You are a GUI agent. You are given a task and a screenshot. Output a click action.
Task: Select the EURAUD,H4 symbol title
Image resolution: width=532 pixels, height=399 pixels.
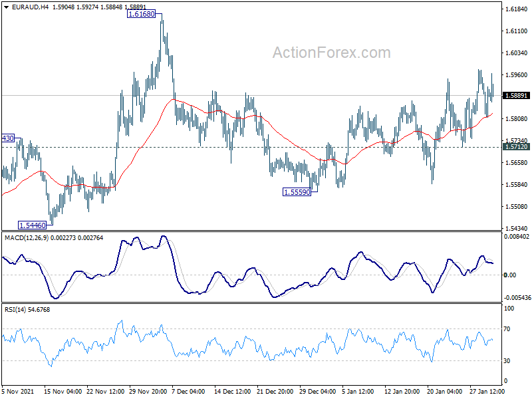[30, 7]
